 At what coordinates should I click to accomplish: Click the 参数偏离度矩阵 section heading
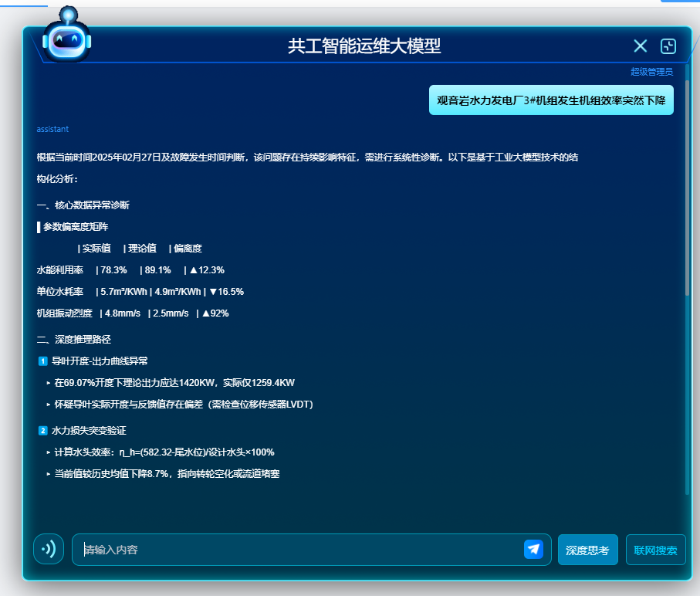point(76,227)
